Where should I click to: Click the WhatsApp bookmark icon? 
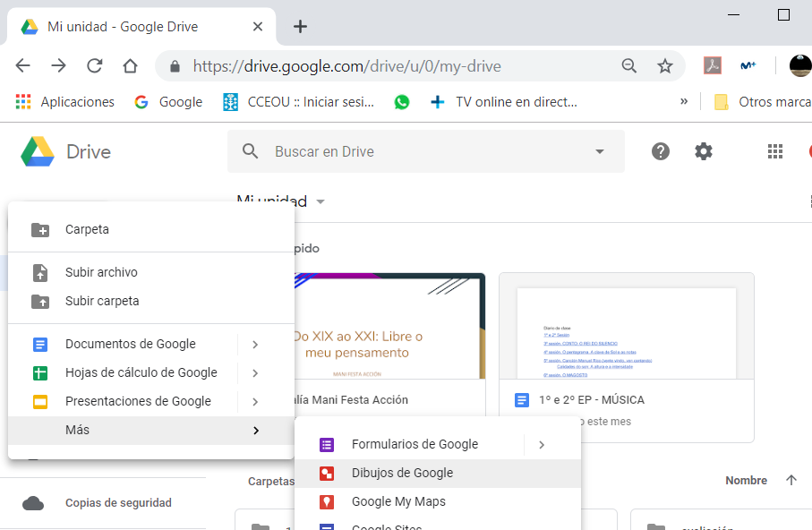(402, 102)
